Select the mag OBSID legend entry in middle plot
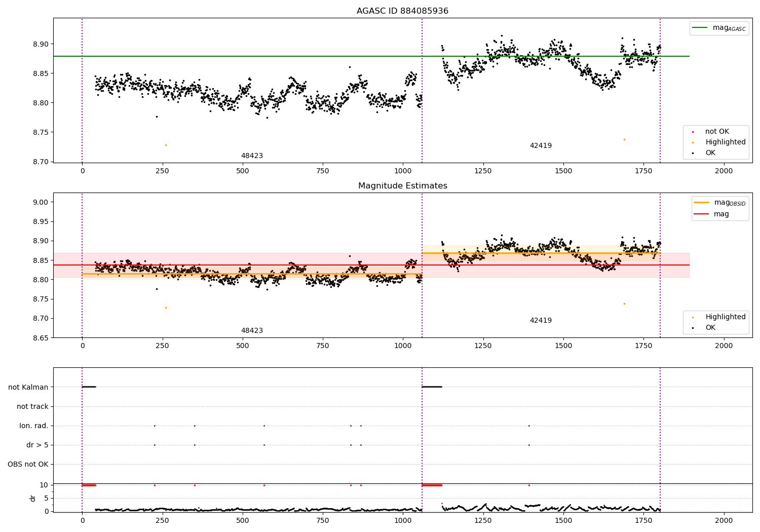The width and height of the screenshot is (760, 532). coord(720,203)
